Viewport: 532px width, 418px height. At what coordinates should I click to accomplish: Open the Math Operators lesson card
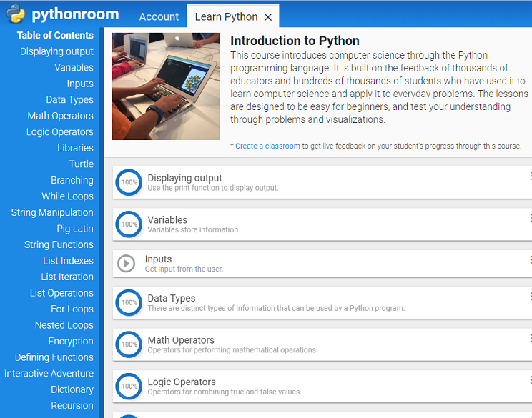tap(322, 344)
